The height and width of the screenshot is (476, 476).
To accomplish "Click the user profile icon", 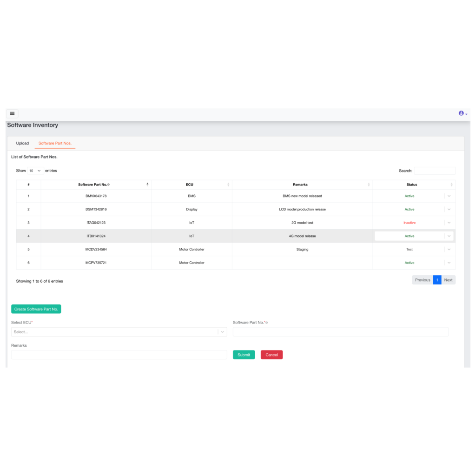I will point(461,113).
